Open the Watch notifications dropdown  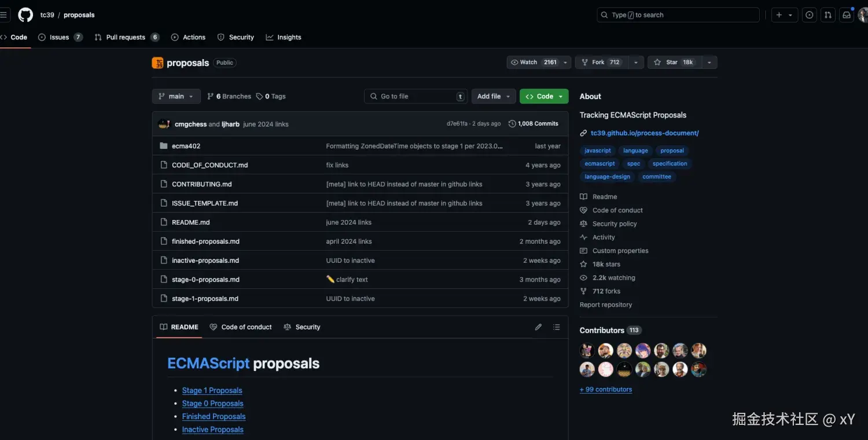(x=539, y=63)
